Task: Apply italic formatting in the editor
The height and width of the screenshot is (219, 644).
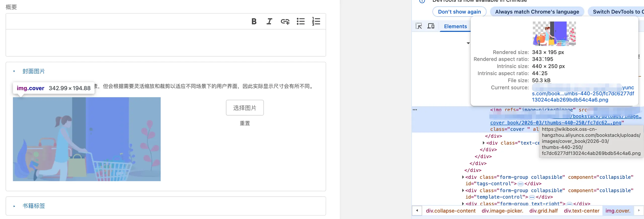Action: click(269, 22)
